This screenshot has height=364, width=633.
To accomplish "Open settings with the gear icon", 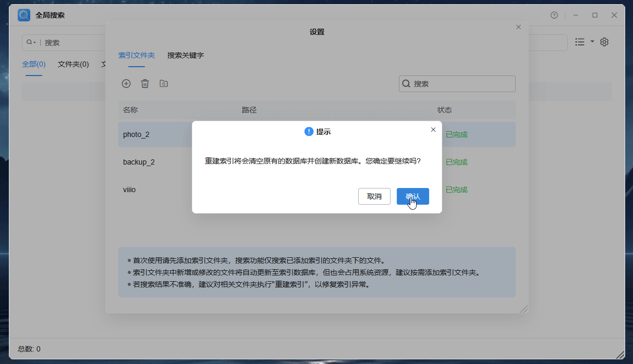I will click(x=604, y=42).
